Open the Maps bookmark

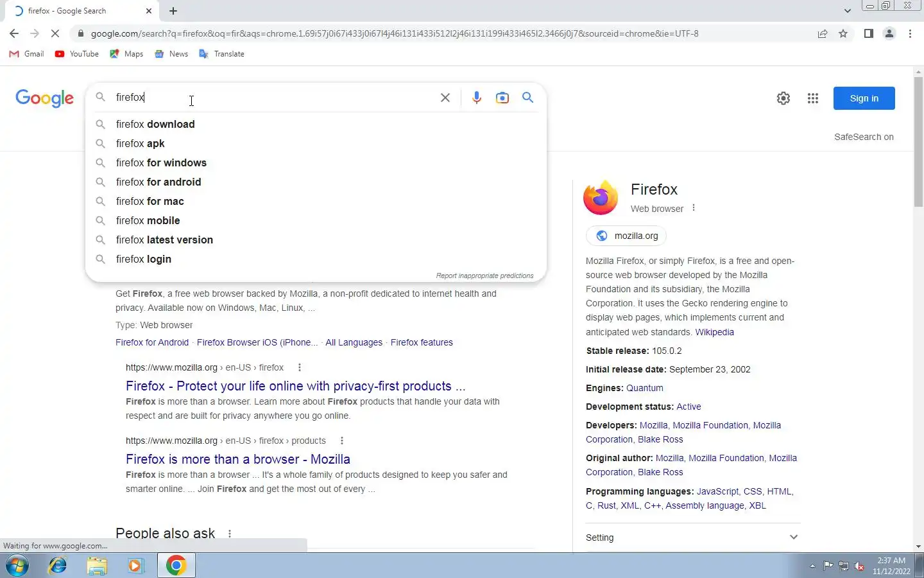tap(126, 54)
